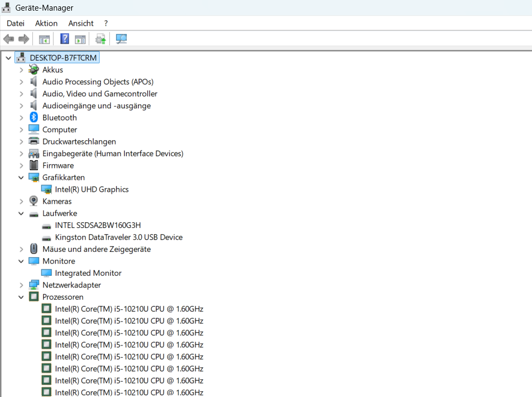Scan for hardware changes toolbar icon
The image size is (532, 397).
pyautogui.click(x=121, y=39)
